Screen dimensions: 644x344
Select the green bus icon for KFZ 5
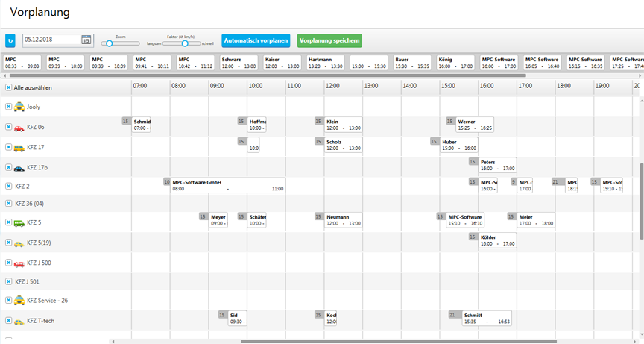point(19,222)
